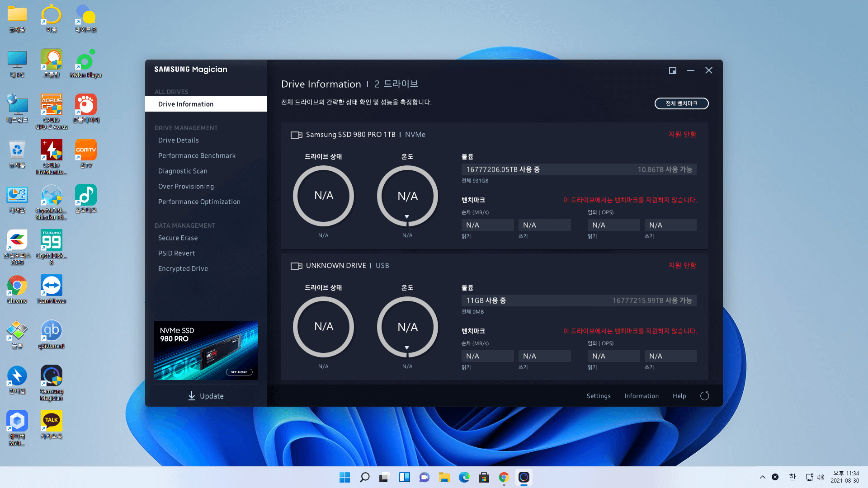Image resolution: width=868 pixels, height=488 pixels.
Task: Open Samsung Magician desktop shortcut
Action: coord(52,383)
